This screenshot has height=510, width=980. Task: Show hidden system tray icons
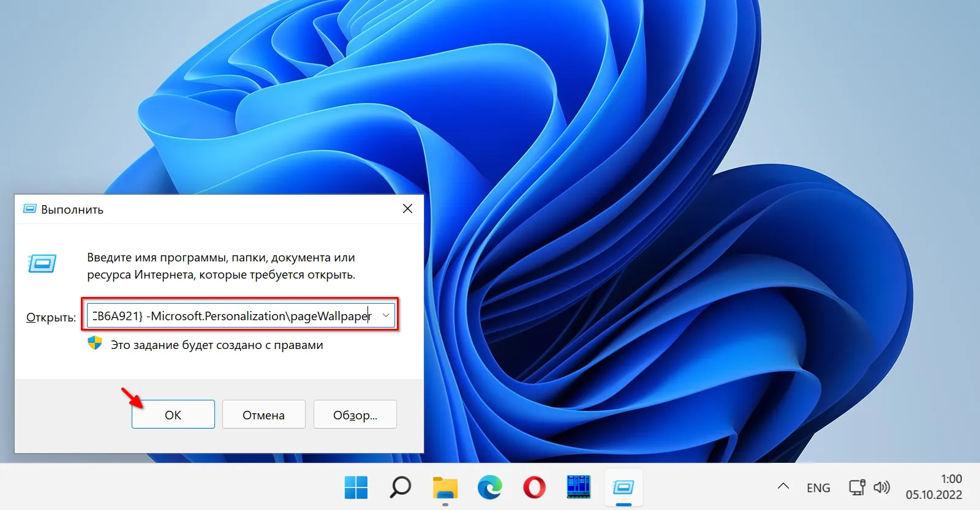783,487
